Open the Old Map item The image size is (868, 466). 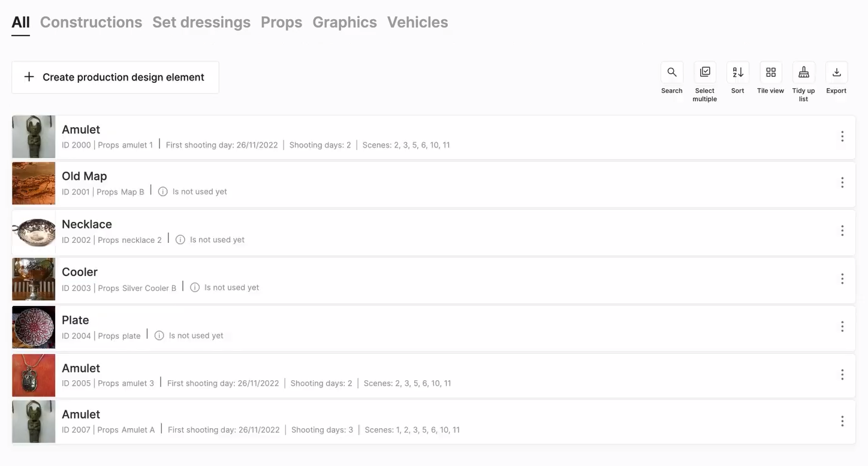click(85, 176)
